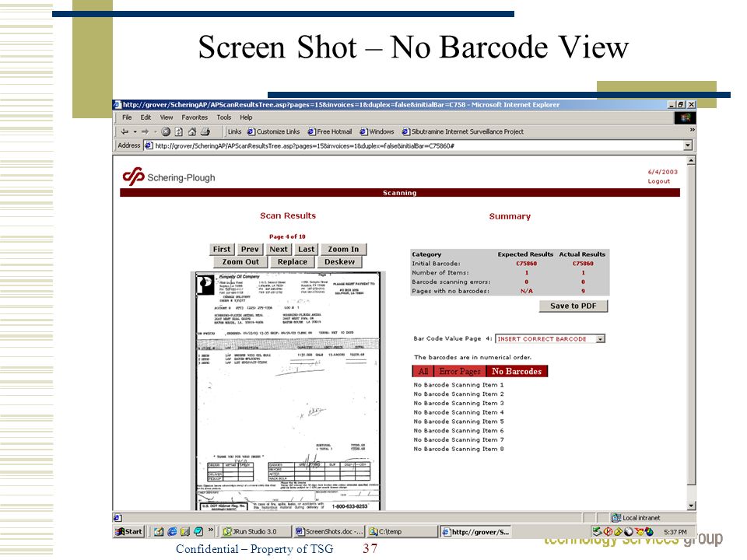Click the Zoom Out button
This screenshot has height=560, width=747.
240,262
